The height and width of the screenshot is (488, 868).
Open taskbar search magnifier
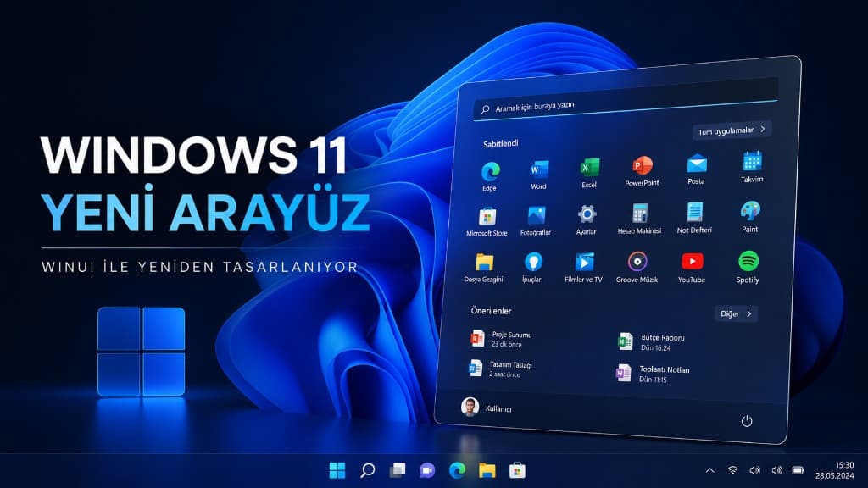(x=368, y=470)
